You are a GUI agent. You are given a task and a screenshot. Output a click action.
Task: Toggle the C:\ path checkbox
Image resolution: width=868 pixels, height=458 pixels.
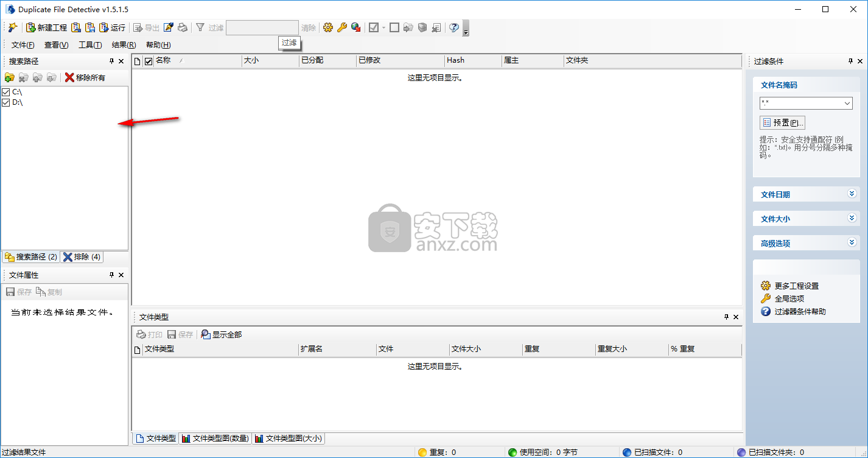click(x=6, y=92)
